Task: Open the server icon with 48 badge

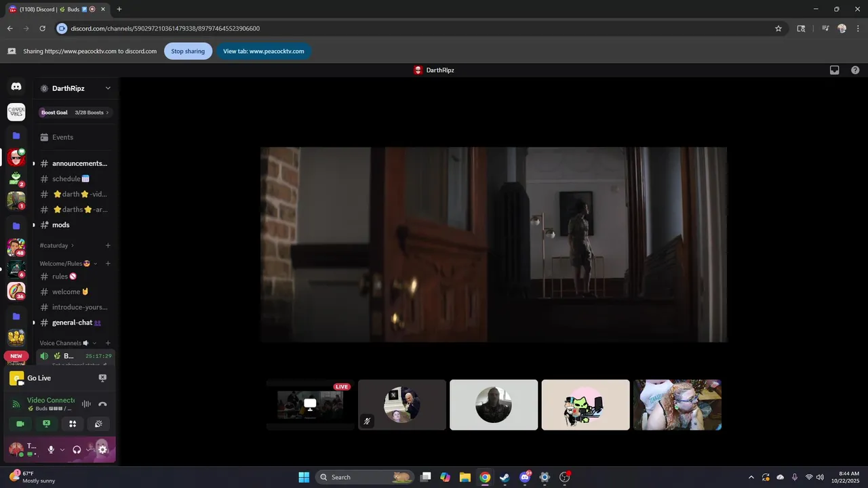Action: [16, 247]
